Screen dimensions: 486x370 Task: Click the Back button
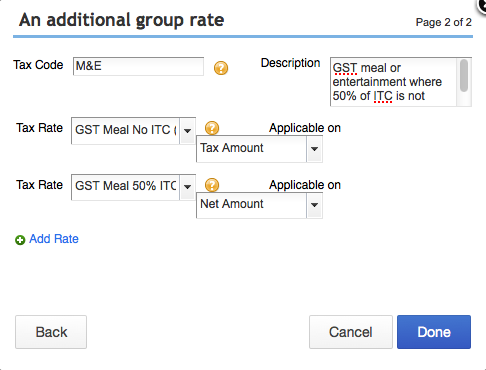[x=51, y=332]
